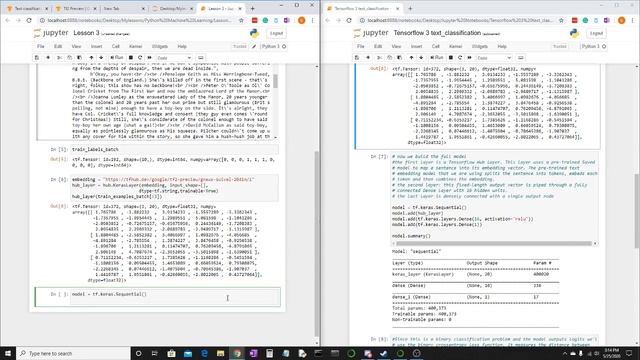Paste cell below in Tensorflow 3 notebook
The height and width of the screenshot is (360, 640).
(x=400, y=58)
